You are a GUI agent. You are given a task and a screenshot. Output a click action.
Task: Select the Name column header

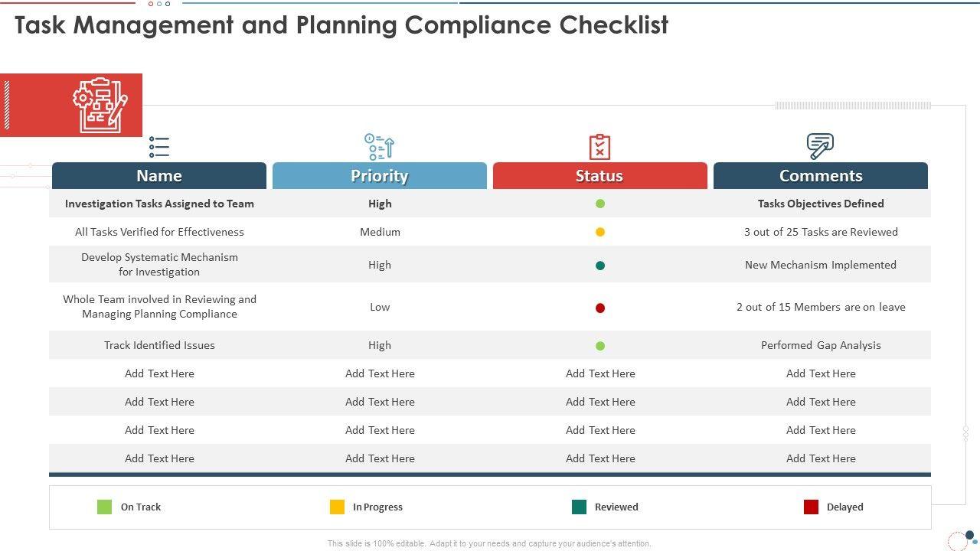point(159,176)
